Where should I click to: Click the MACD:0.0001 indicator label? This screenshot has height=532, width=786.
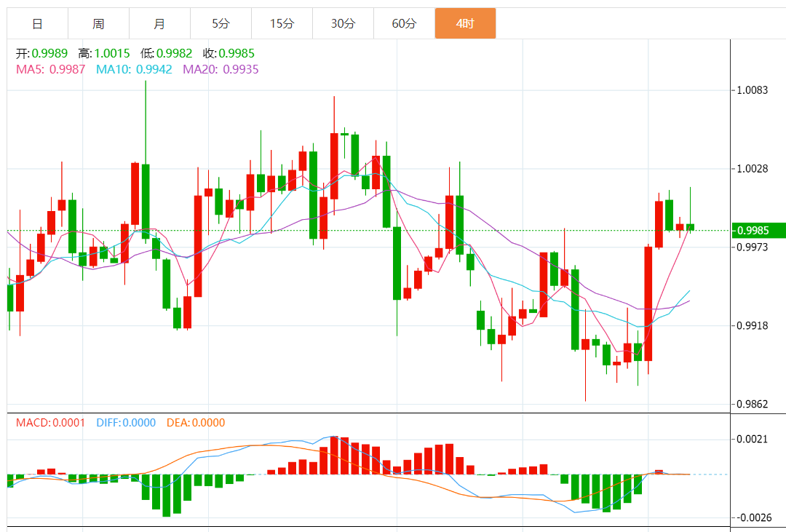[51, 423]
